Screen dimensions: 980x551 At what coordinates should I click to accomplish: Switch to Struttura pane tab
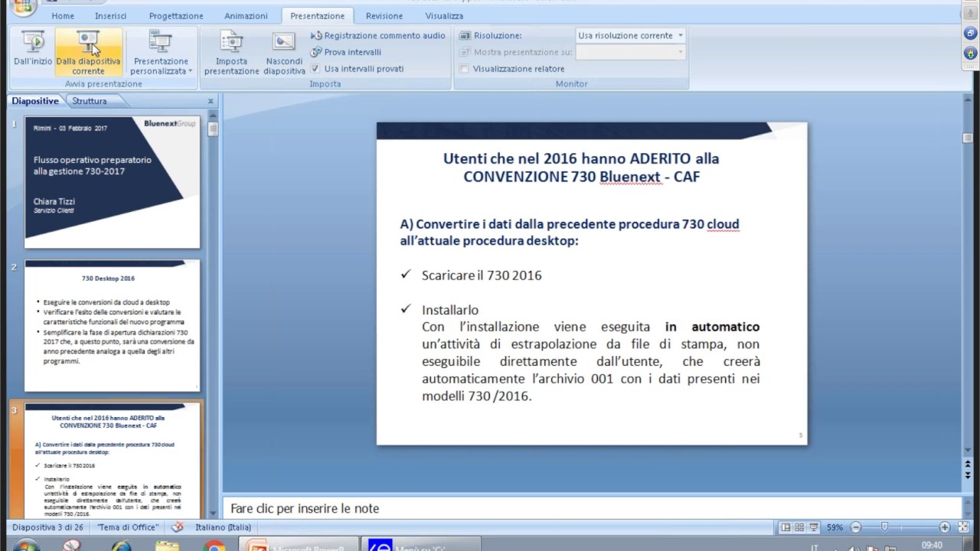(x=90, y=101)
